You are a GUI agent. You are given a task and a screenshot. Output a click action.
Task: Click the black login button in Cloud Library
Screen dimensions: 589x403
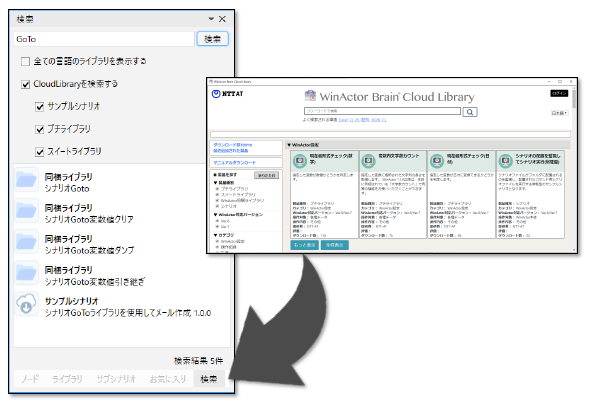coord(559,94)
